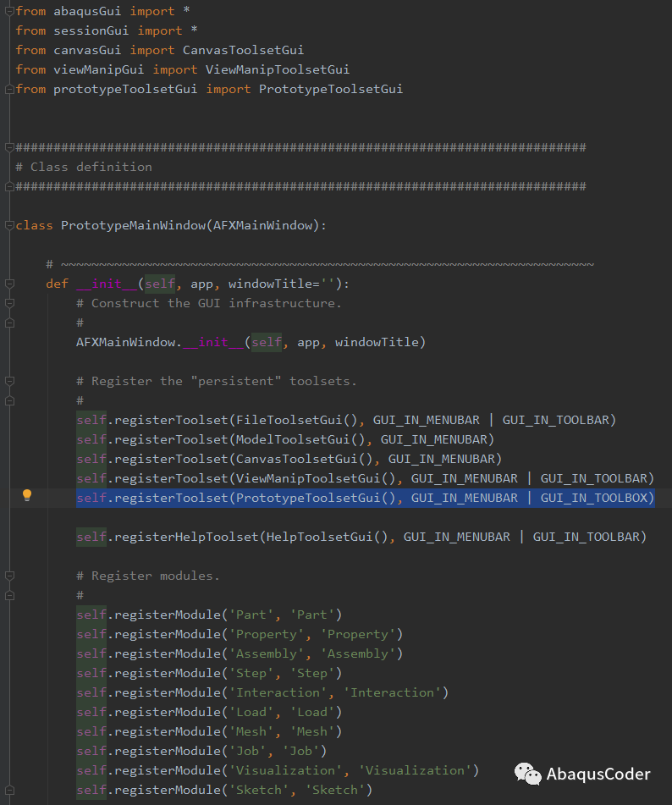Click 'GUI_IN_TOOLBOX' in the highlighted line
The image size is (672, 805).
tap(594, 498)
